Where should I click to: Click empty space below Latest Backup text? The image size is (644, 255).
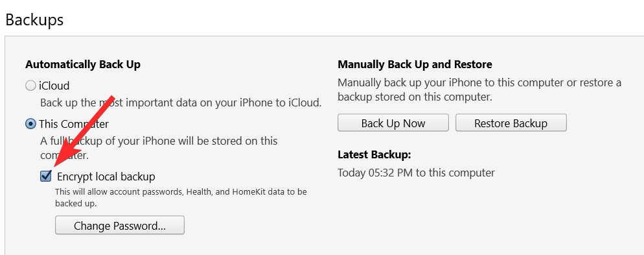coord(472,214)
